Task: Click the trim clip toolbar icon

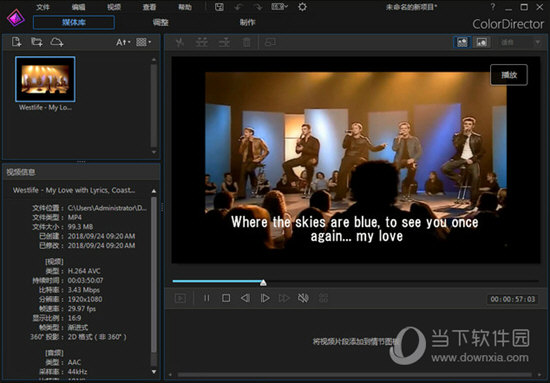Action: 201,43
